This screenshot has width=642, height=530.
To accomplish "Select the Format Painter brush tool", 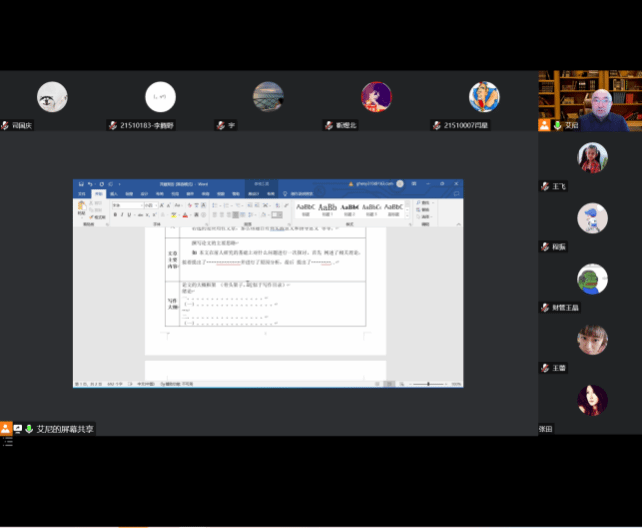I will point(93,216).
